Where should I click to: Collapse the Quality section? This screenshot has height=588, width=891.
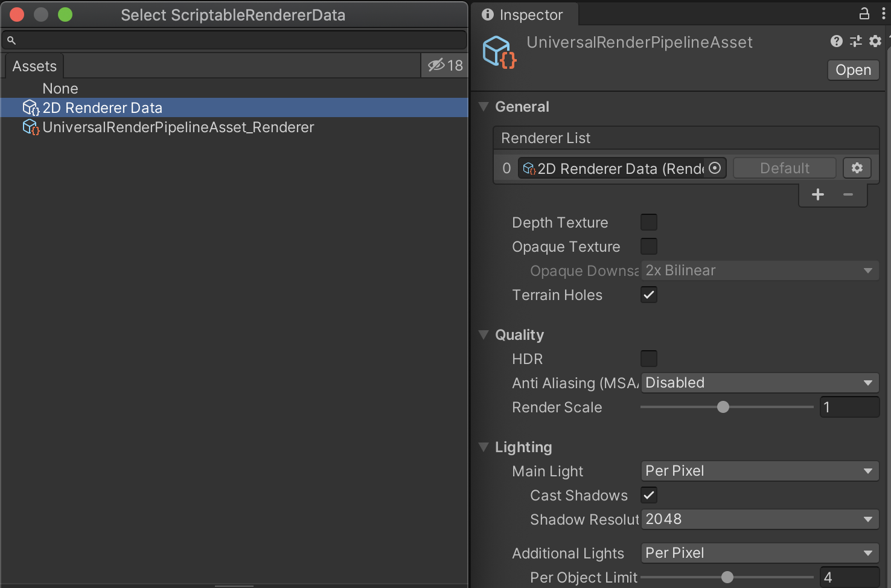click(x=484, y=335)
